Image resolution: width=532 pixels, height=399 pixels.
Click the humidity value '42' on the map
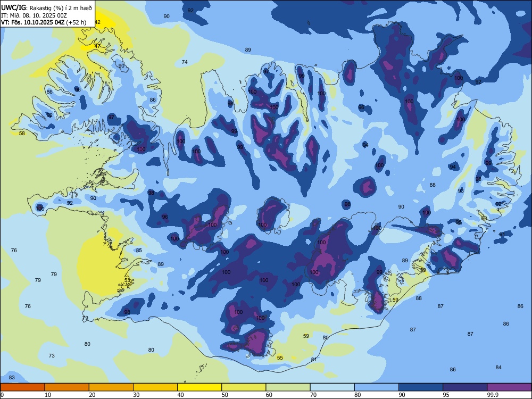97,22
